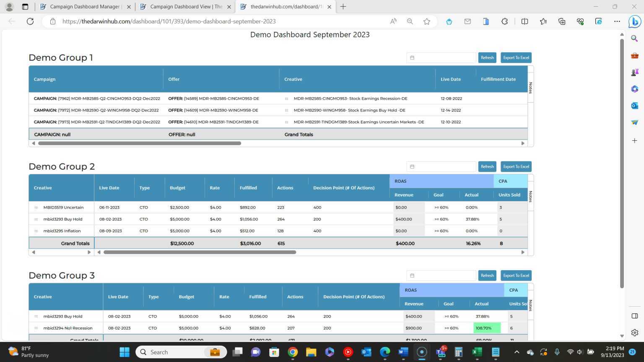Expand the Notes side panel in Demo Group 2

pos(530,196)
